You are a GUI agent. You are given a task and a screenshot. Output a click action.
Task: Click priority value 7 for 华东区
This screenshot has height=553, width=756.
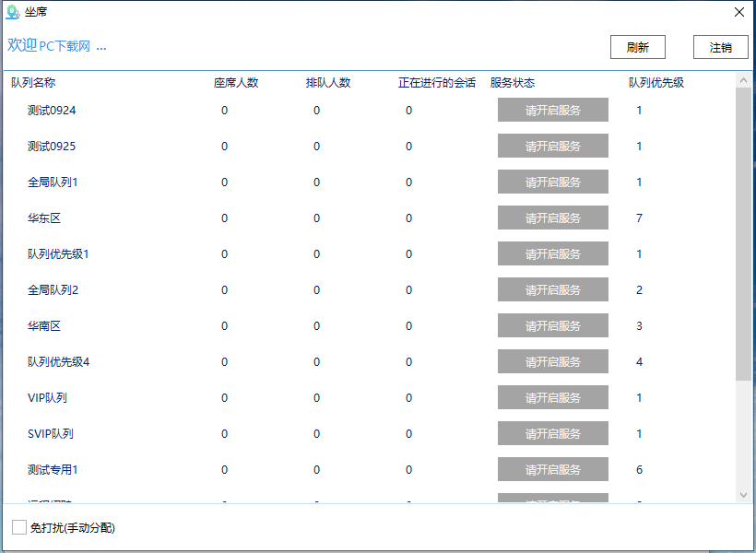pyautogui.click(x=639, y=218)
